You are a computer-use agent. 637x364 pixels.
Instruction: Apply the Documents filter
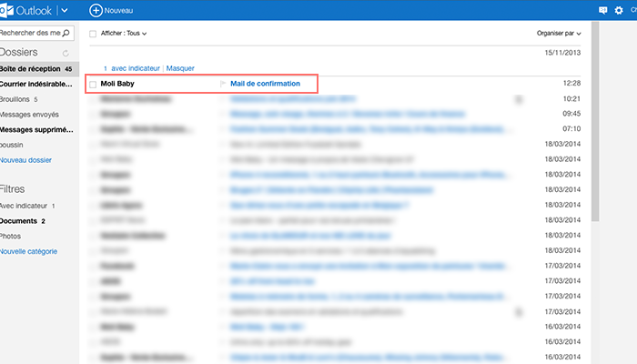(x=23, y=221)
